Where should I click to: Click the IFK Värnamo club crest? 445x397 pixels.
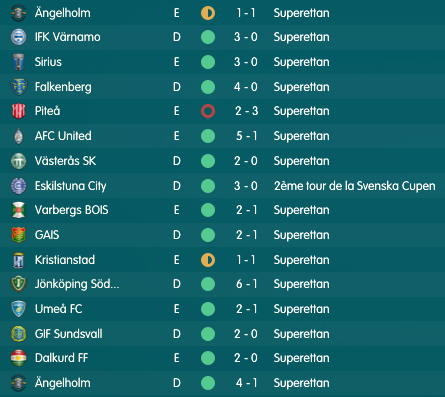(x=18, y=37)
